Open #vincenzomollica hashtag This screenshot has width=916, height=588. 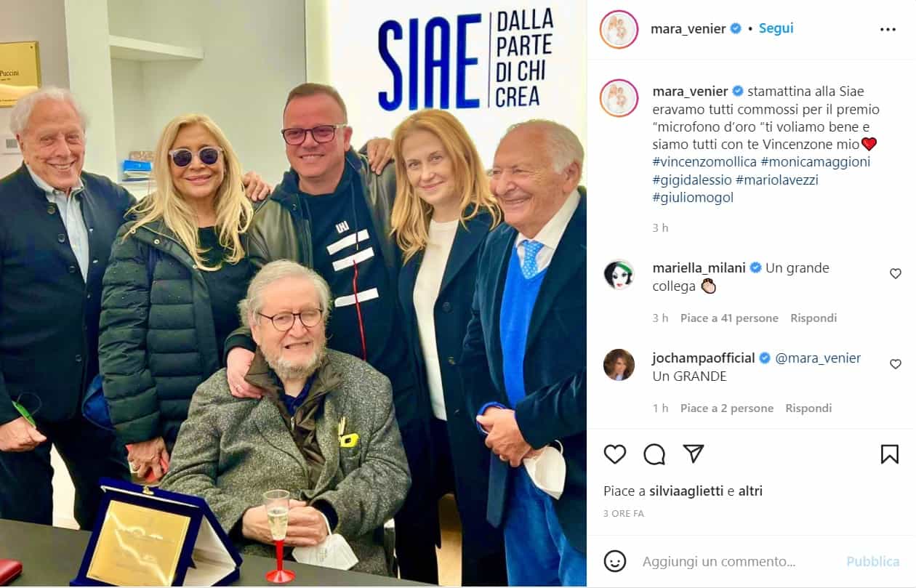(x=704, y=162)
